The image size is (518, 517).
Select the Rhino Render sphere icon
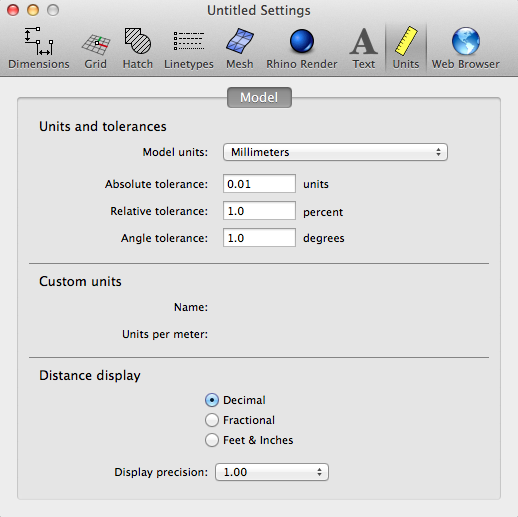tap(302, 41)
